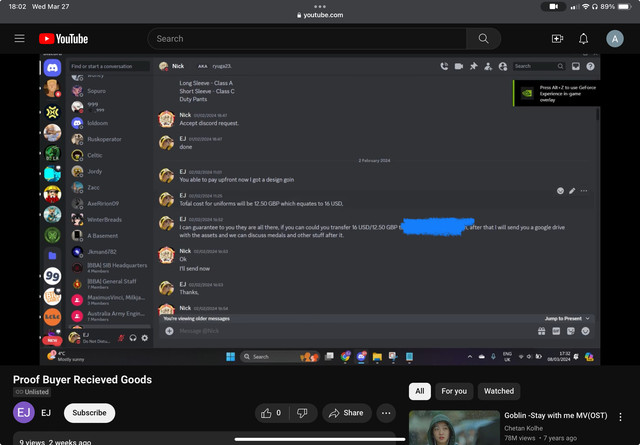640x445 pixels.
Task: Toggle the Discord microphone mute
Action: point(121,338)
